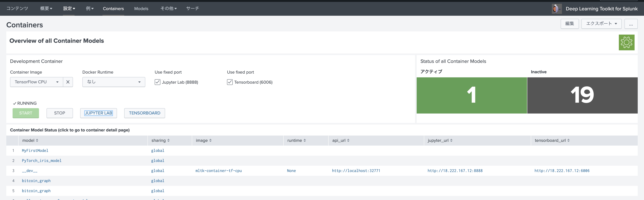
Task: Open the Container Image TensorFlow CPU dropdown
Action: click(36, 82)
